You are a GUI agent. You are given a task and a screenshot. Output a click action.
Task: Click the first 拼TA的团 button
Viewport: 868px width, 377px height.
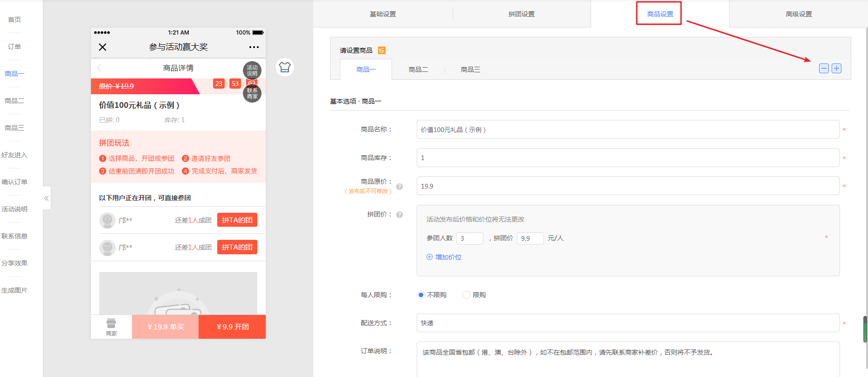click(237, 220)
